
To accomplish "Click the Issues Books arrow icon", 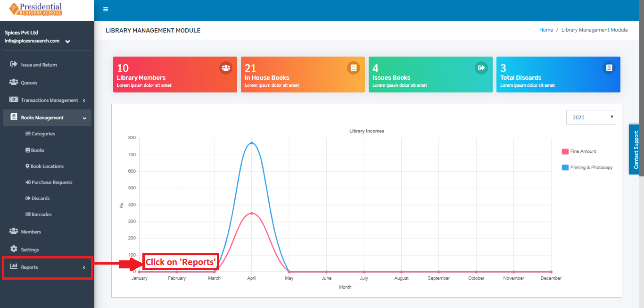I will coord(481,68).
